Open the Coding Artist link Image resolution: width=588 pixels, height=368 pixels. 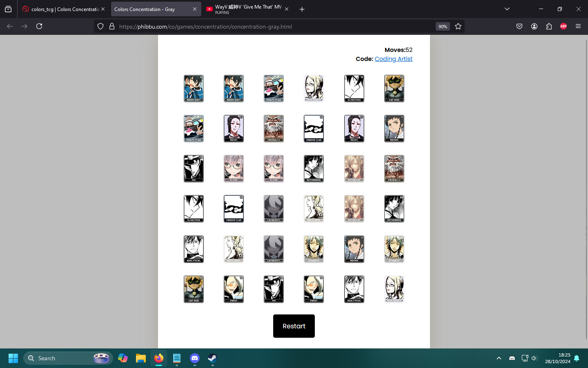(x=394, y=59)
